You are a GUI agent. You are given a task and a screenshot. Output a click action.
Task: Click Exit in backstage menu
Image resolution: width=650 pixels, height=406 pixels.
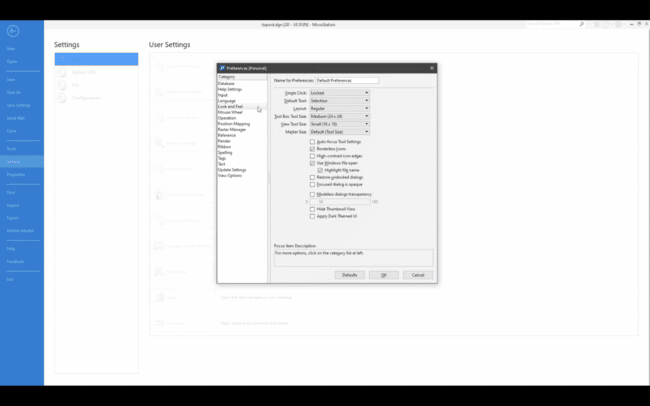(x=10, y=279)
